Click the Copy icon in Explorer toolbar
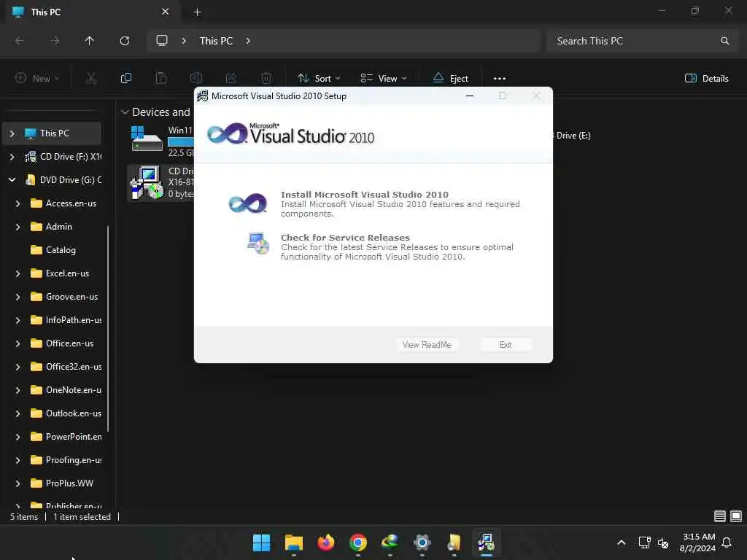Viewport: 747px width, 560px height. (x=126, y=78)
